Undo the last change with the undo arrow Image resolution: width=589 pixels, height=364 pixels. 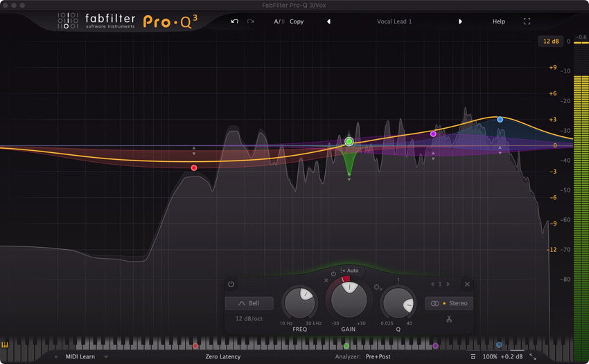235,21
